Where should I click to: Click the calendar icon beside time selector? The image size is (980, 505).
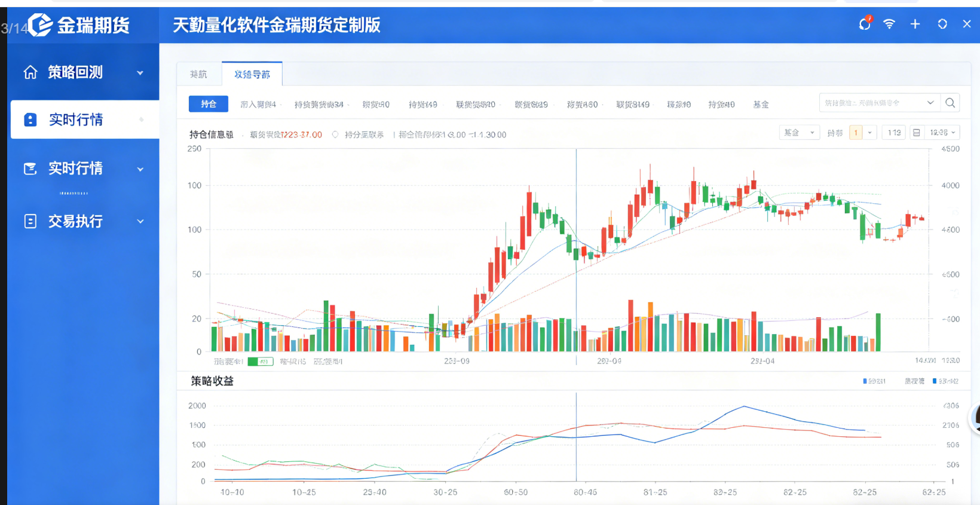click(916, 133)
